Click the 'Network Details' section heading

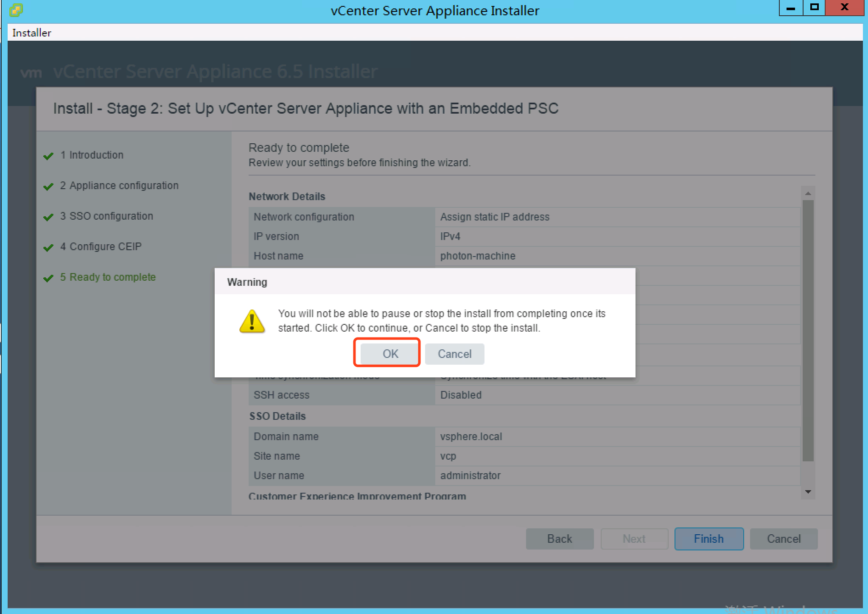click(287, 196)
